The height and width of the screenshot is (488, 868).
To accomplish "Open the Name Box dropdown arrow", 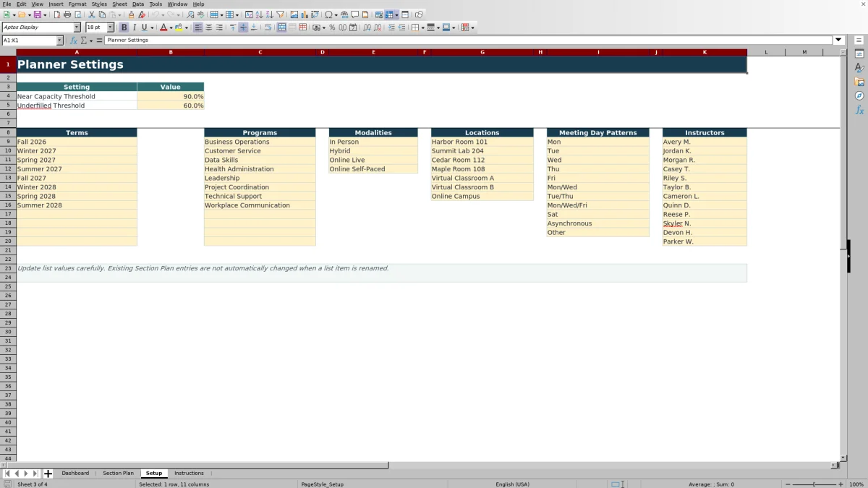I will pyautogui.click(x=59, y=40).
